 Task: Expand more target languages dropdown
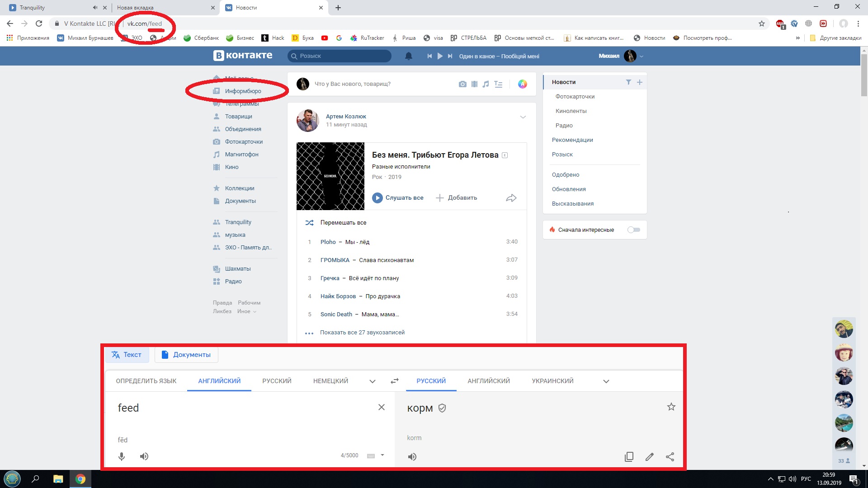606,381
